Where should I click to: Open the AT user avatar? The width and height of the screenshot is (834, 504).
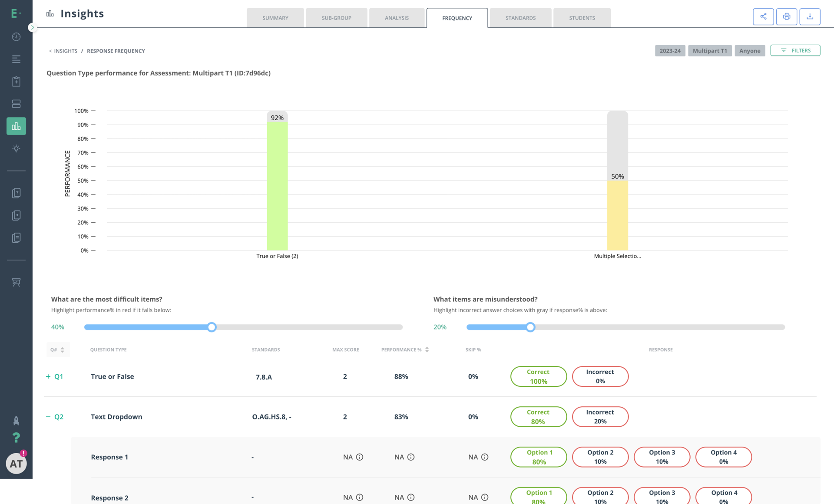click(16, 464)
